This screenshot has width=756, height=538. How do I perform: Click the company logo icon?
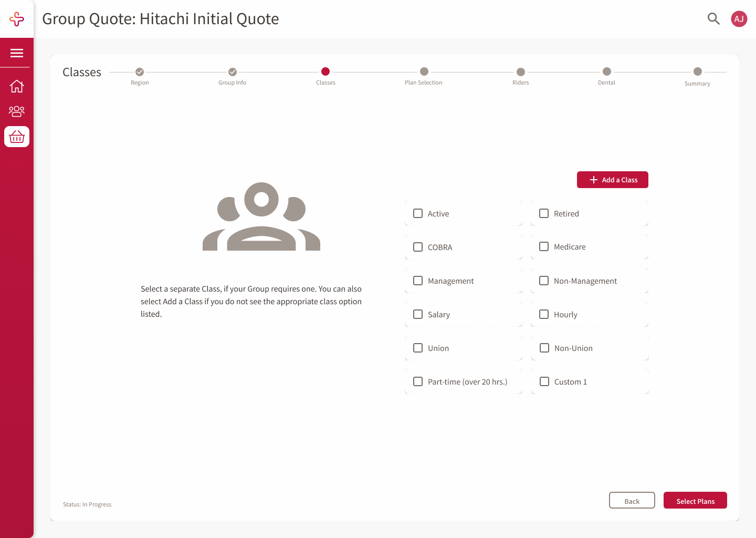point(17,19)
